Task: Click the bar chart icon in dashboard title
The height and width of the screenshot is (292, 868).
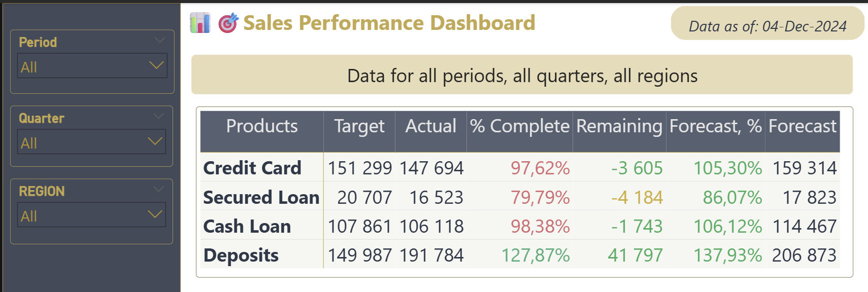Action: (202, 23)
